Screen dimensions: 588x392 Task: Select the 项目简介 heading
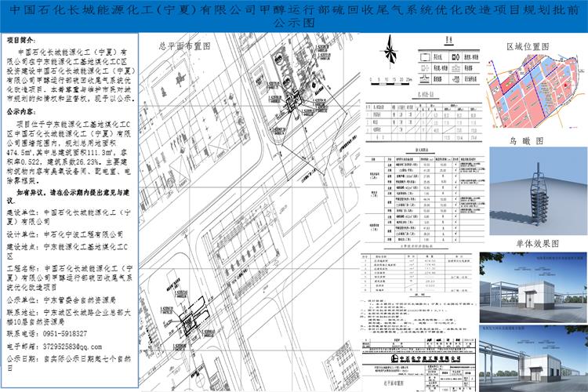tap(21, 40)
